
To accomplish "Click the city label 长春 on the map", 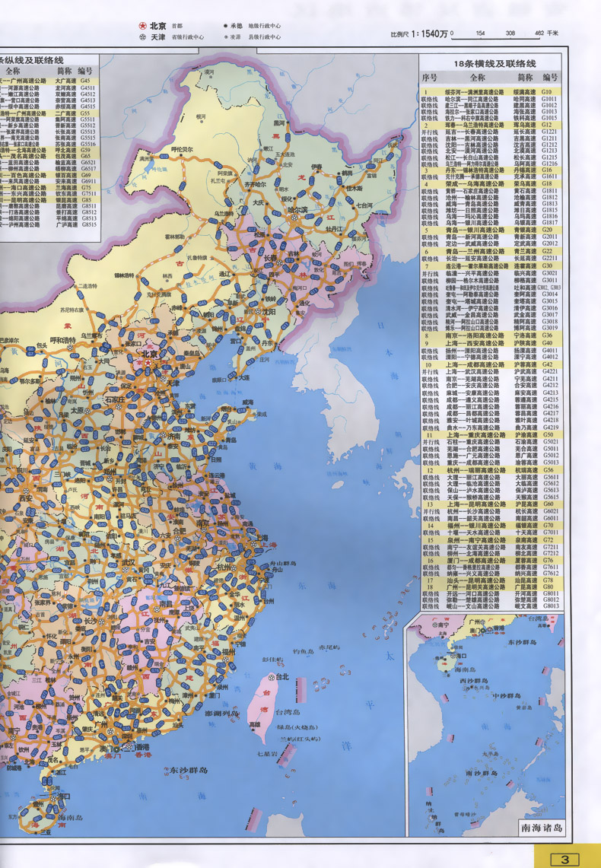I will coord(270,258).
